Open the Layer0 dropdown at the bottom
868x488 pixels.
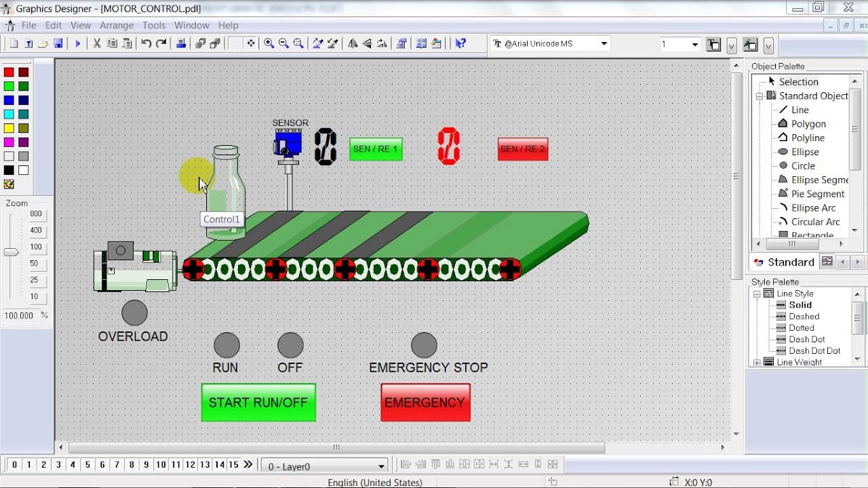[x=380, y=466]
